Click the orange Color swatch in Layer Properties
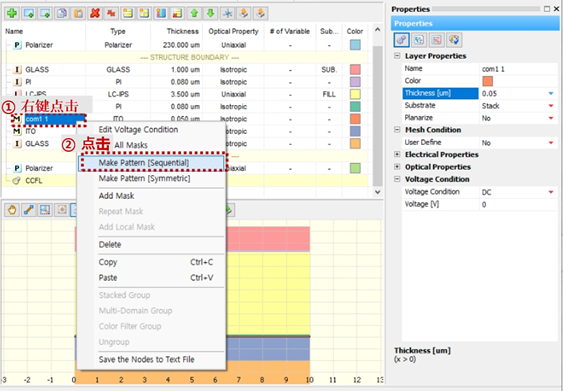This screenshot has width=563, height=391. (x=487, y=81)
